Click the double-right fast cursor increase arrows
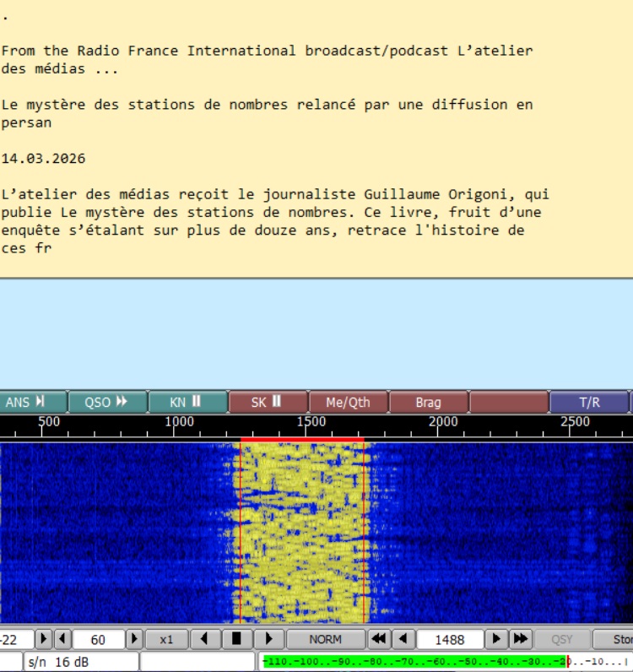 (521, 639)
